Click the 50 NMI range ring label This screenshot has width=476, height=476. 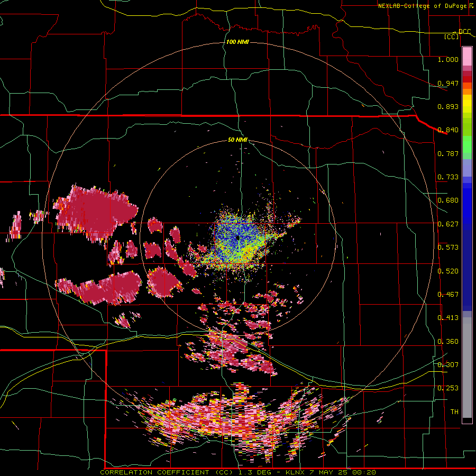point(237,140)
